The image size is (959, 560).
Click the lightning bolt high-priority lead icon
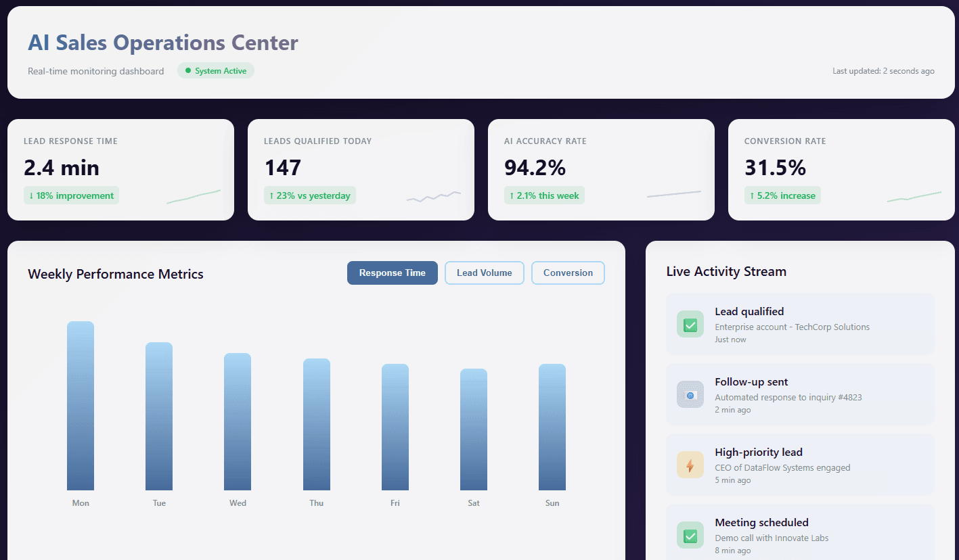pyautogui.click(x=690, y=465)
